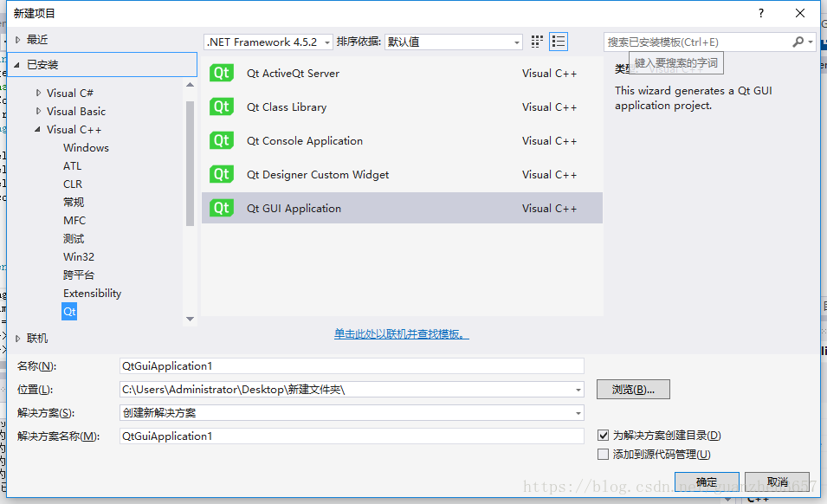Click the Qt Designer Custom Widget icon
The image size is (827, 504).
coord(222,174)
